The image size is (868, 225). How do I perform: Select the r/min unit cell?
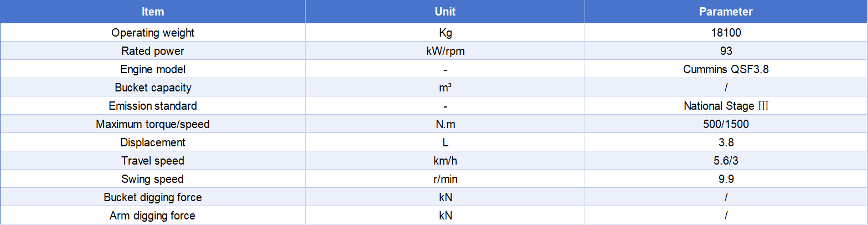[x=445, y=179]
